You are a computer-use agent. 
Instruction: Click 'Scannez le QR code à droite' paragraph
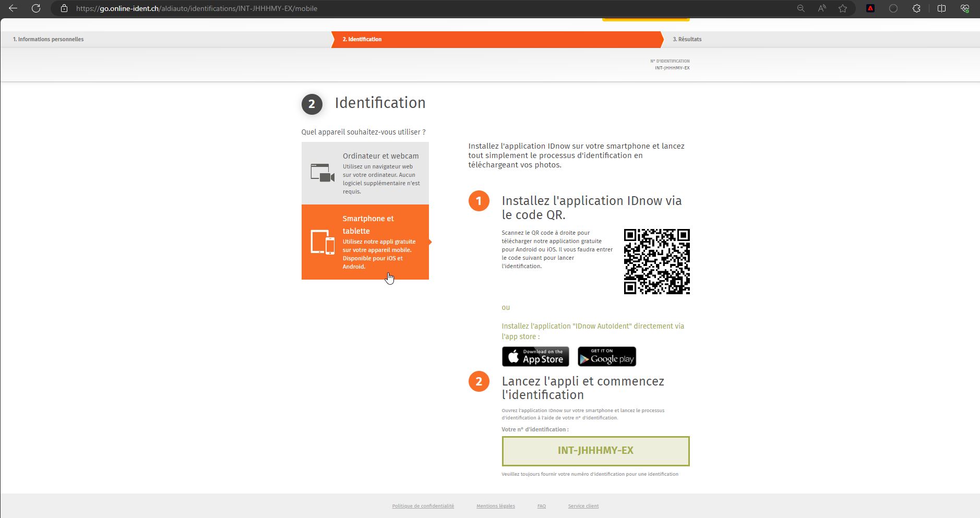point(557,249)
